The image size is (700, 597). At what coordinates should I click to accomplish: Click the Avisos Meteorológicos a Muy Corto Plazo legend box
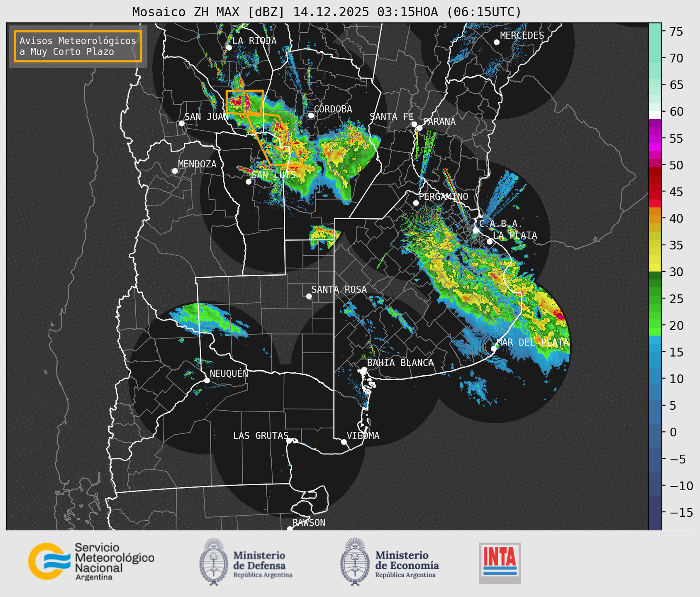[x=78, y=46]
